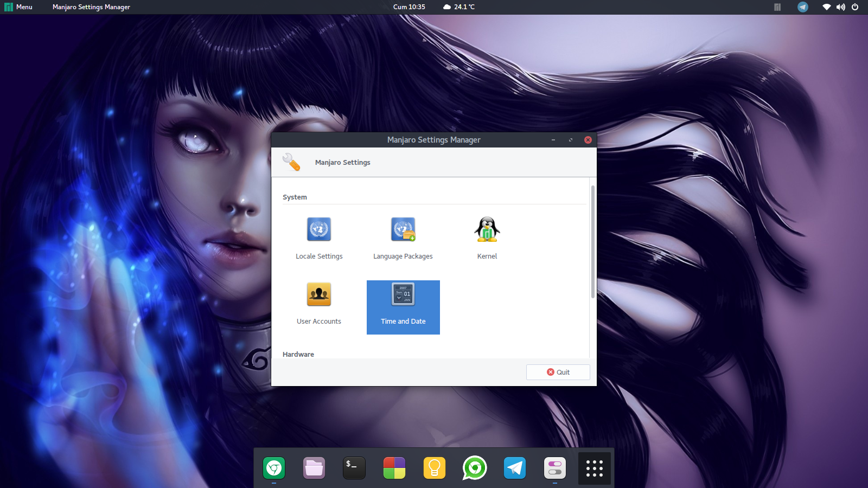Viewport: 868px width, 488px height.
Task: Launch the WhatsApp icon in dock
Action: tap(475, 468)
